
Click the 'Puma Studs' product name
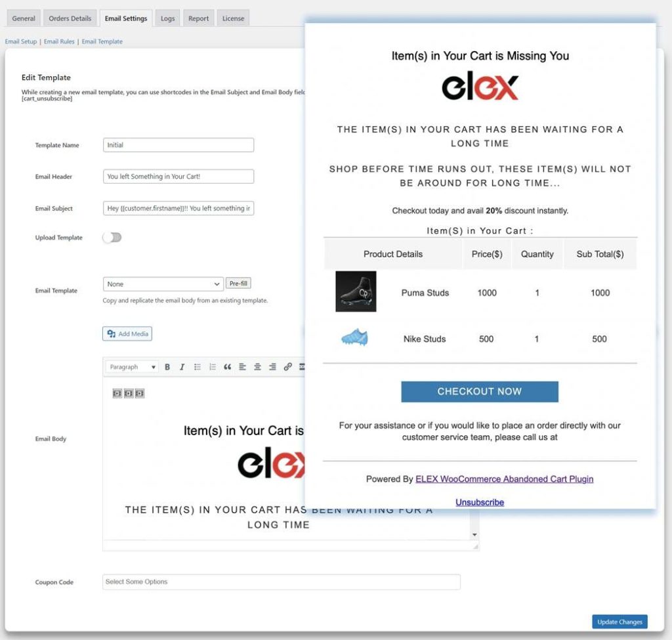click(x=425, y=293)
